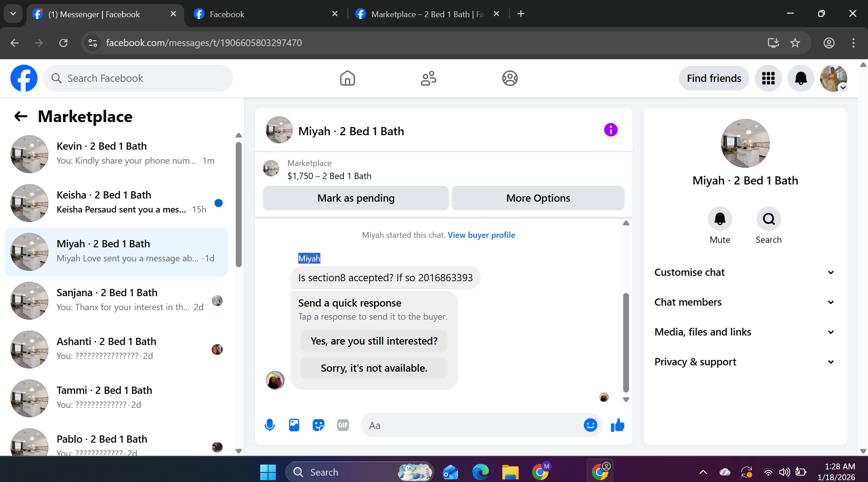Send quick reply 'Yes, are you still interested?'
This screenshot has height=482, width=868.
(374, 341)
